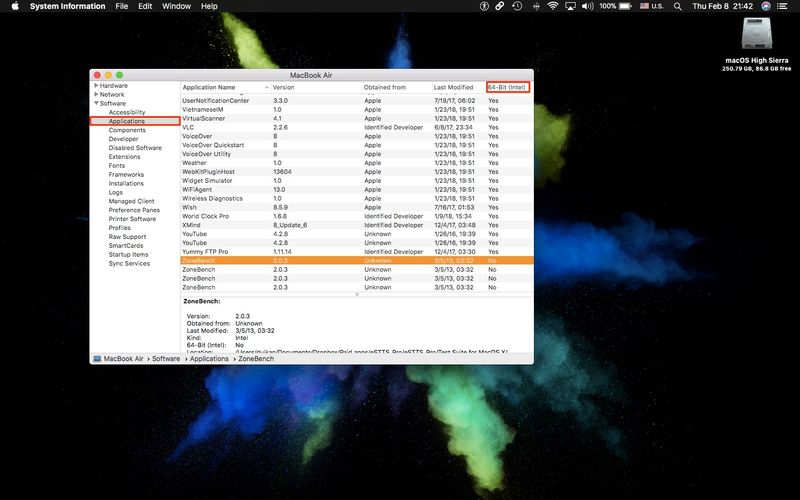Select Managed Client in sidebar
Viewport: 800px width, 500px height.
point(131,201)
